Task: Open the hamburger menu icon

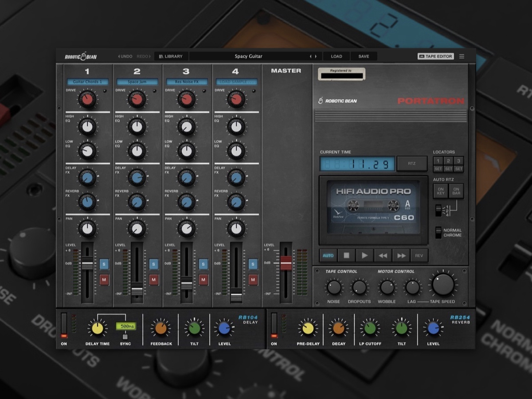Action: (462, 56)
